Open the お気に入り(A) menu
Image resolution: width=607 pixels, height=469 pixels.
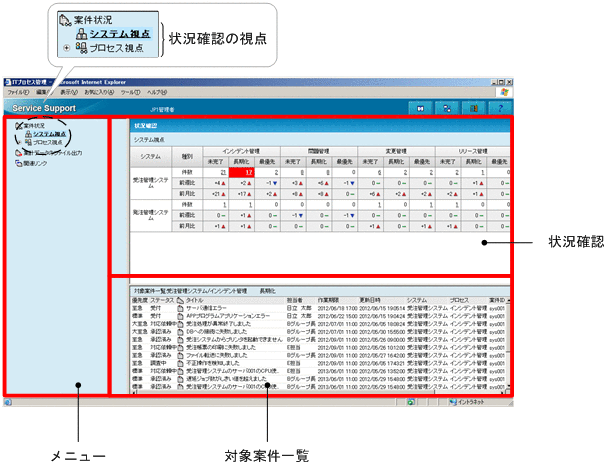pos(99,92)
